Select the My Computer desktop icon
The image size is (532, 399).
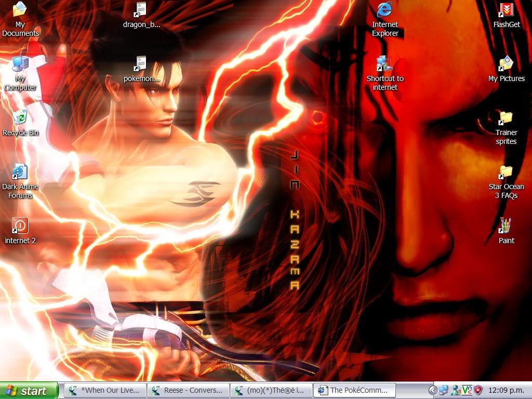[x=20, y=73]
